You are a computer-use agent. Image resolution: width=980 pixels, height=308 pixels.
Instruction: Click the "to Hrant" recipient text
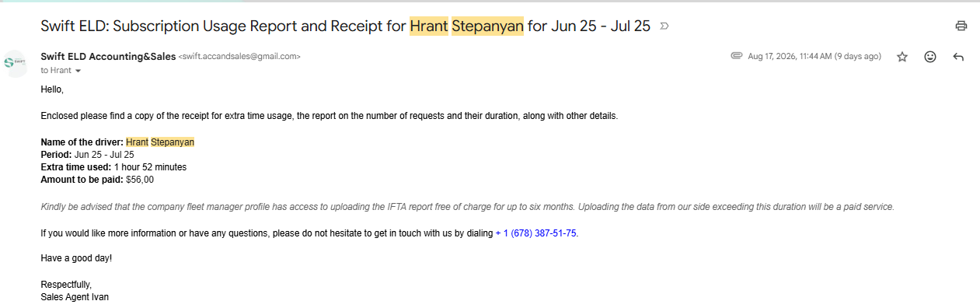(x=56, y=70)
